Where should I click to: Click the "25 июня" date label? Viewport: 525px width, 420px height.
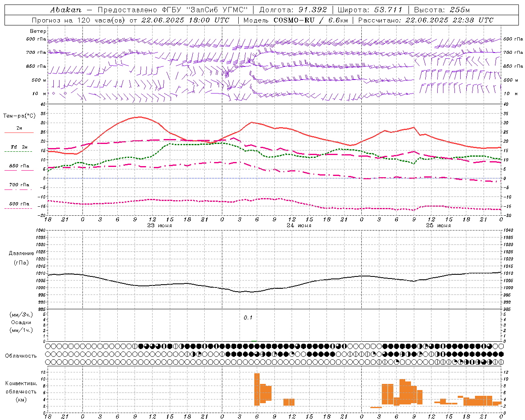coord(438,226)
